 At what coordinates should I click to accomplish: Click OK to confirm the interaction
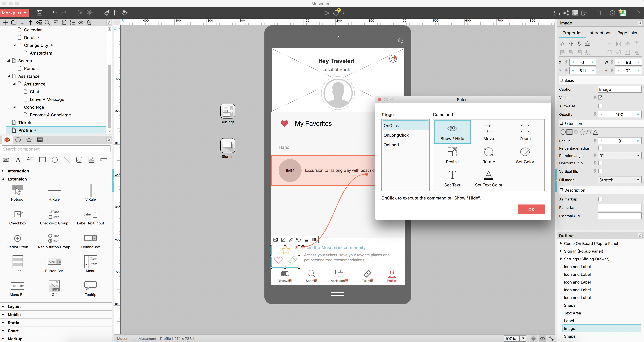coord(531,209)
